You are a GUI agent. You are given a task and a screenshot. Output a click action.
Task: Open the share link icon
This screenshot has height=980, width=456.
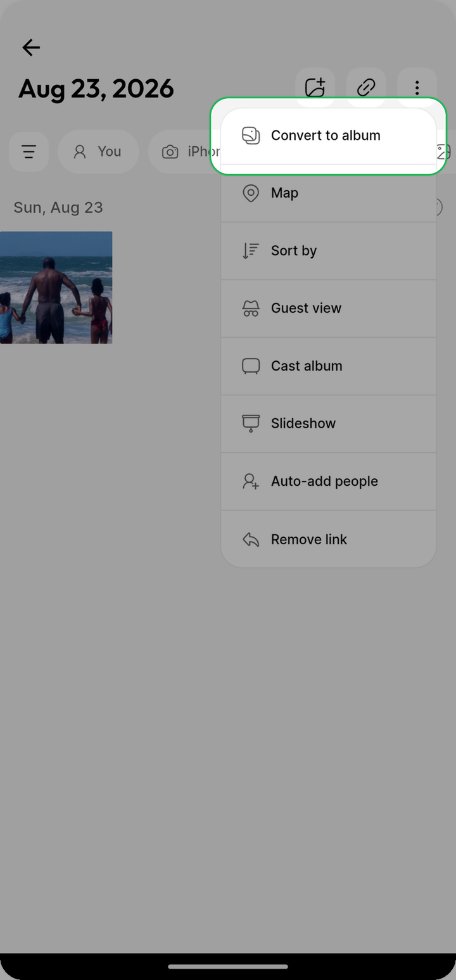coord(366,87)
